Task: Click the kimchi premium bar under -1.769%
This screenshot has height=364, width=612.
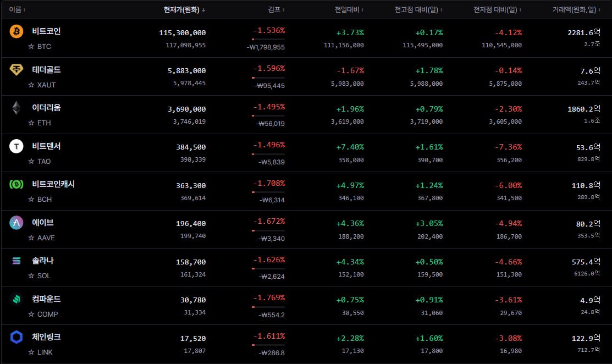Action: (x=268, y=307)
